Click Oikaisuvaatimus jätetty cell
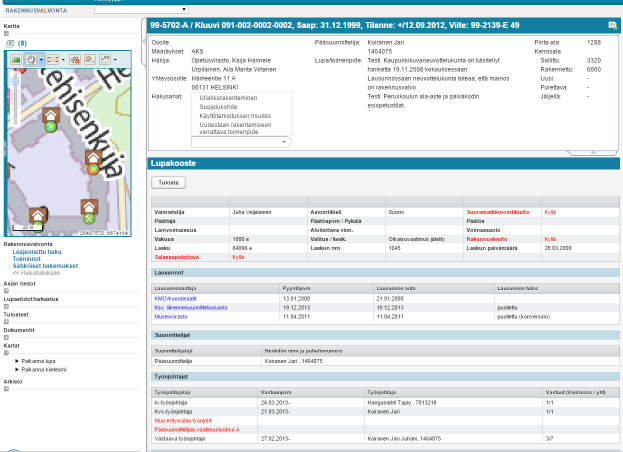Screen dimensions: 623x452 (416, 239)
